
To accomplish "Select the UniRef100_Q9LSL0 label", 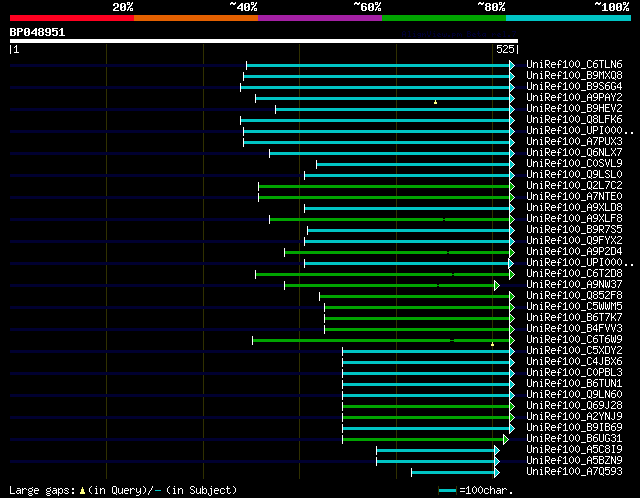I will coord(574,175).
